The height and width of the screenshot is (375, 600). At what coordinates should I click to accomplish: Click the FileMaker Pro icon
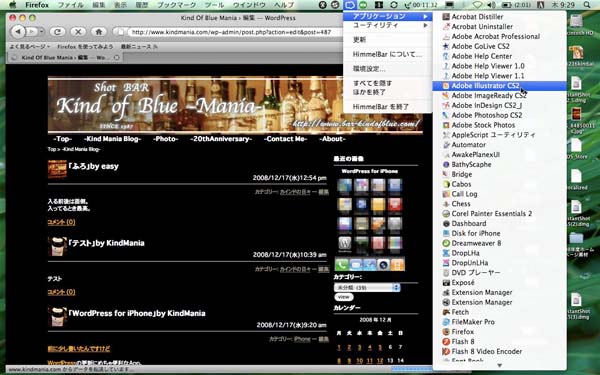click(x=446, y=322)
